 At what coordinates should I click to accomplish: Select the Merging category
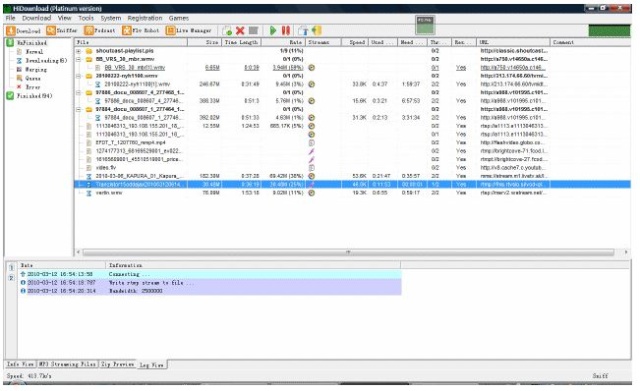coord(31,69)
